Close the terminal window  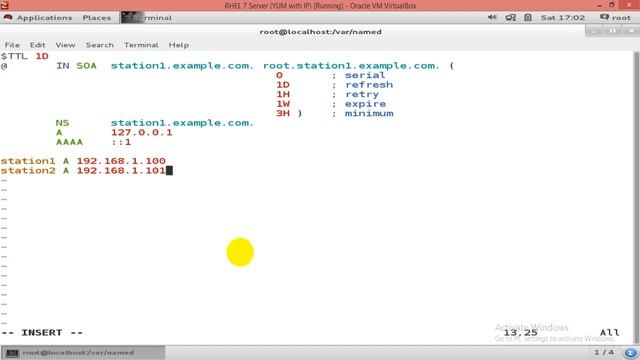pyautogui.click(x=631, y=31)
